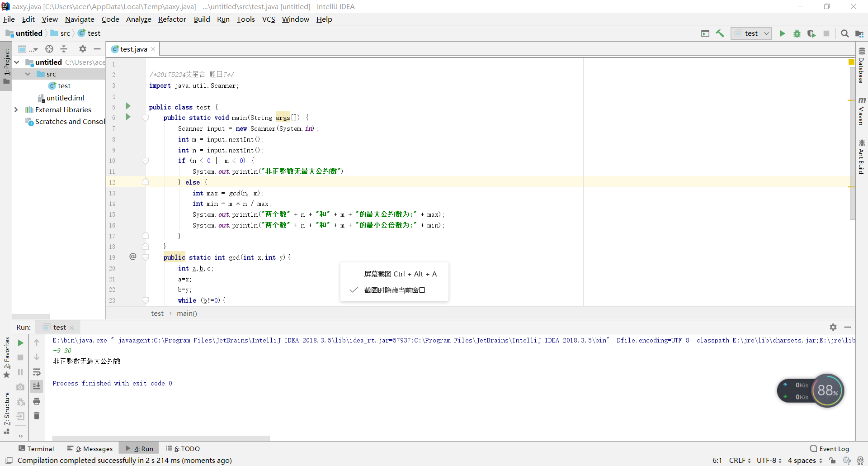Toggle soft-wrap in the Run console
Screen dimensions: 868x466
coord(37,372)
